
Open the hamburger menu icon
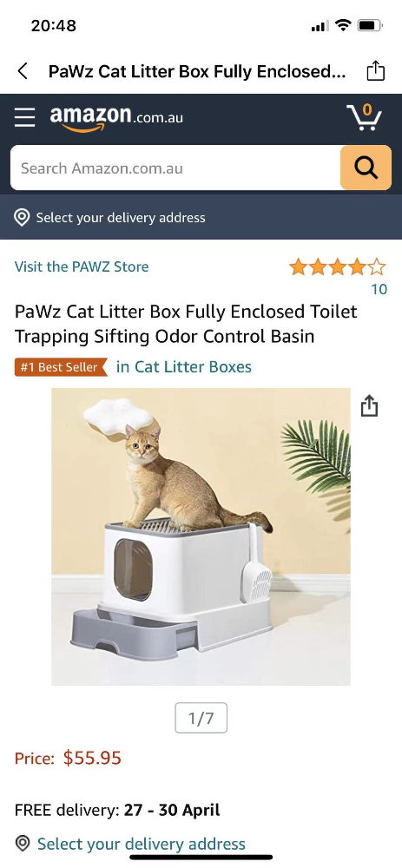coord(25,117)
